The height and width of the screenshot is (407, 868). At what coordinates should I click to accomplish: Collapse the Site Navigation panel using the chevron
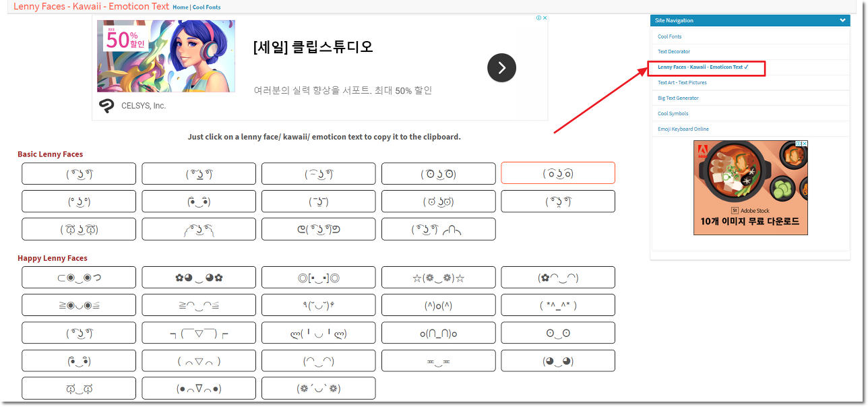coord(842,21)
